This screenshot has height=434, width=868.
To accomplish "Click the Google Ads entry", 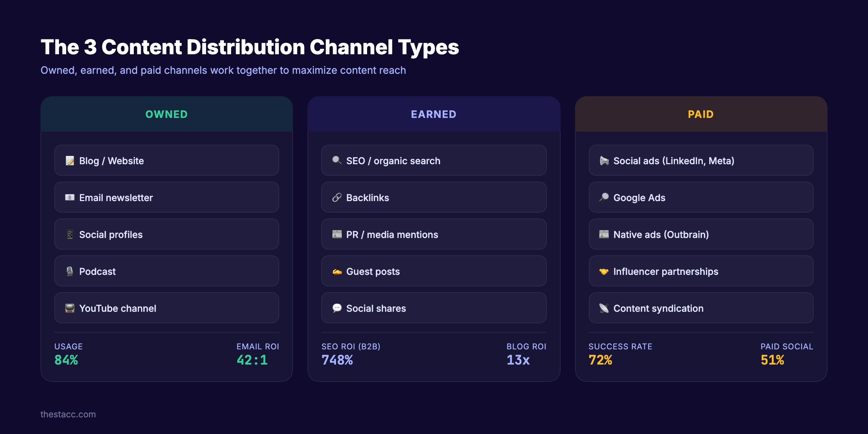I will pos(701,197).
